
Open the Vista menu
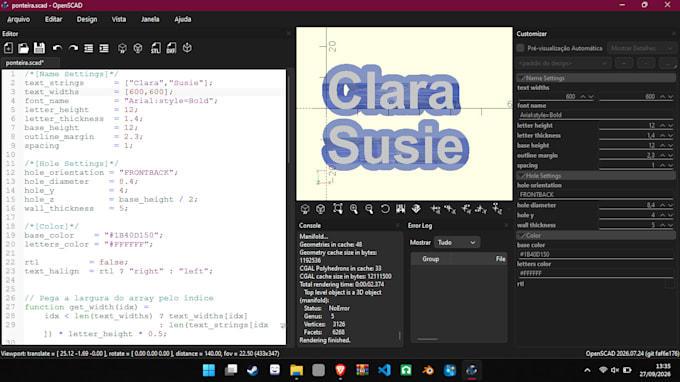pos(118,19)
